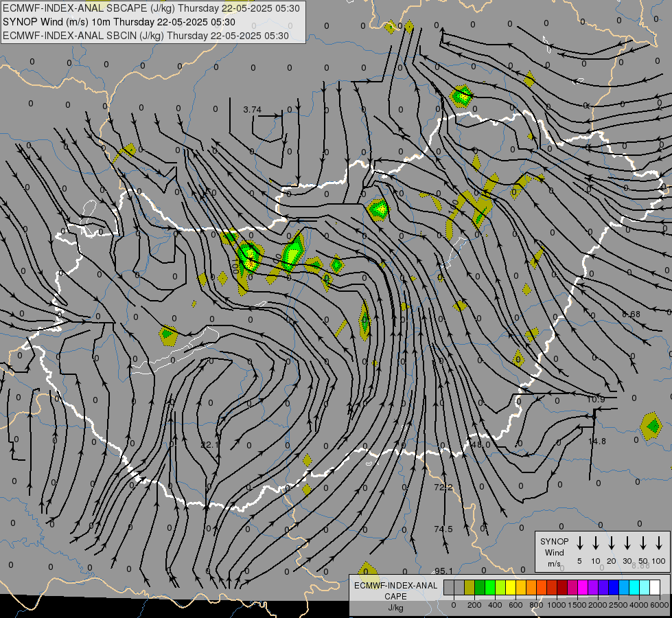The height and width of the screenshot is (618, 672).
Task: Click the wind legend arrow above 100
Action: pos(659,543)
